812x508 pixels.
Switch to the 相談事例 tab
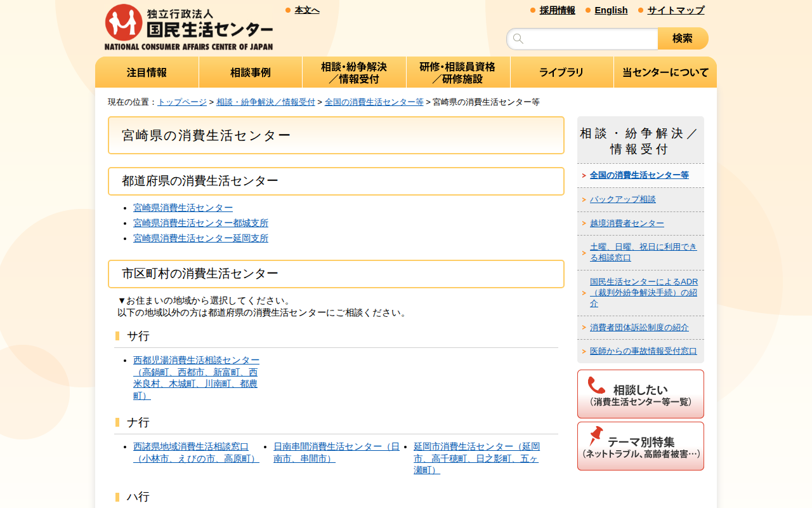coord(250,72)
